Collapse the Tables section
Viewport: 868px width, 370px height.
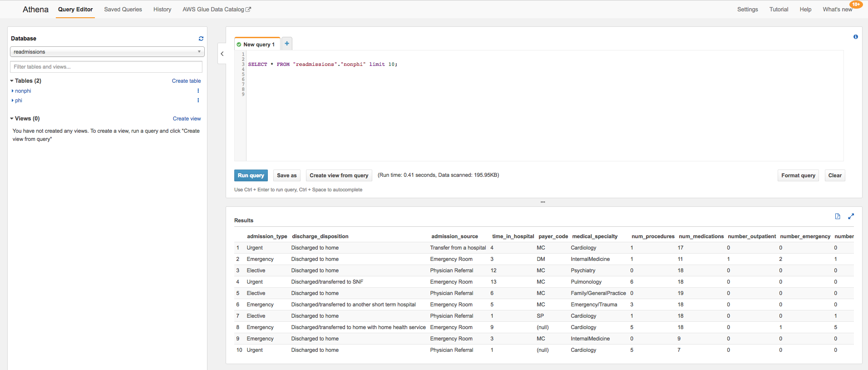coord(12,81)
